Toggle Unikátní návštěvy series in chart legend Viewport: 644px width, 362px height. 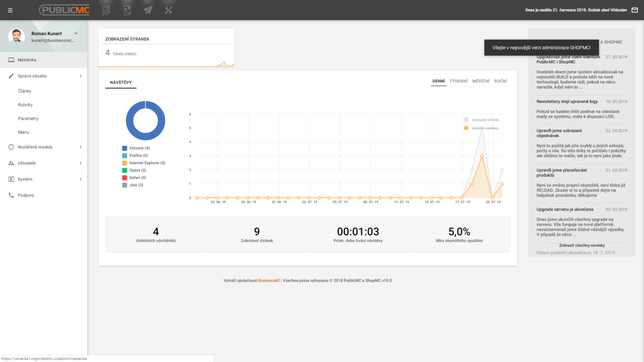481,128
